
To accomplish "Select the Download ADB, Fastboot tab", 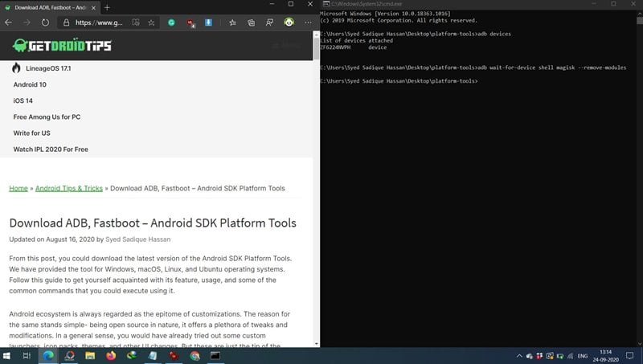I will coord(50,7).
